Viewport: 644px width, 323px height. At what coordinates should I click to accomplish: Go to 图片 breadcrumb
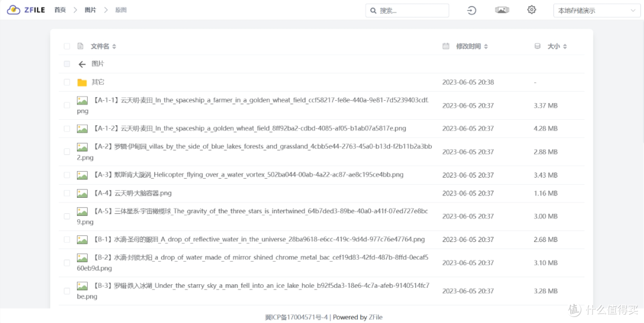point(91,10)
